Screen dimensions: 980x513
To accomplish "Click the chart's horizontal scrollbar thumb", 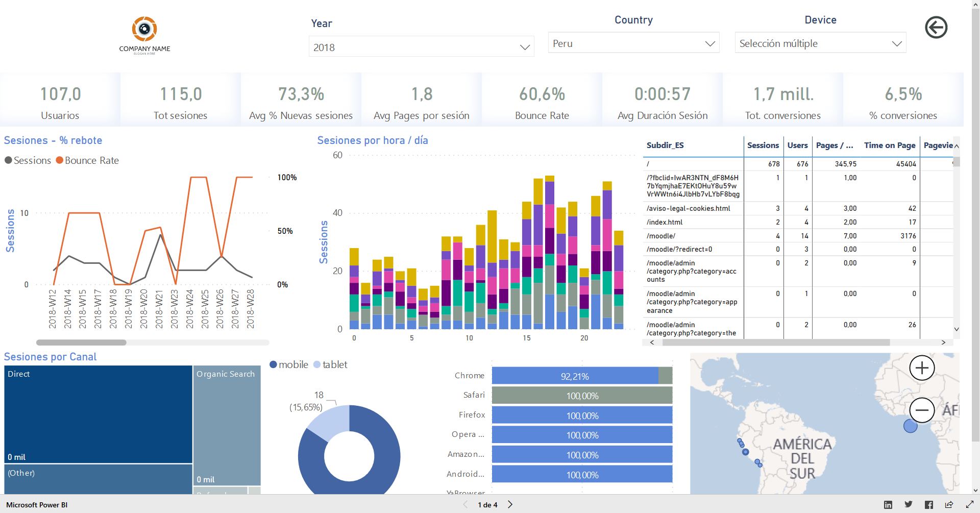I will [81, 343].
